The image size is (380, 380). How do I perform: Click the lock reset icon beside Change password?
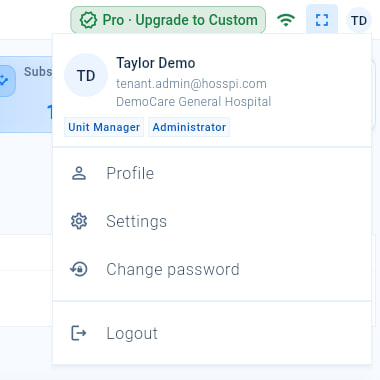79,269
